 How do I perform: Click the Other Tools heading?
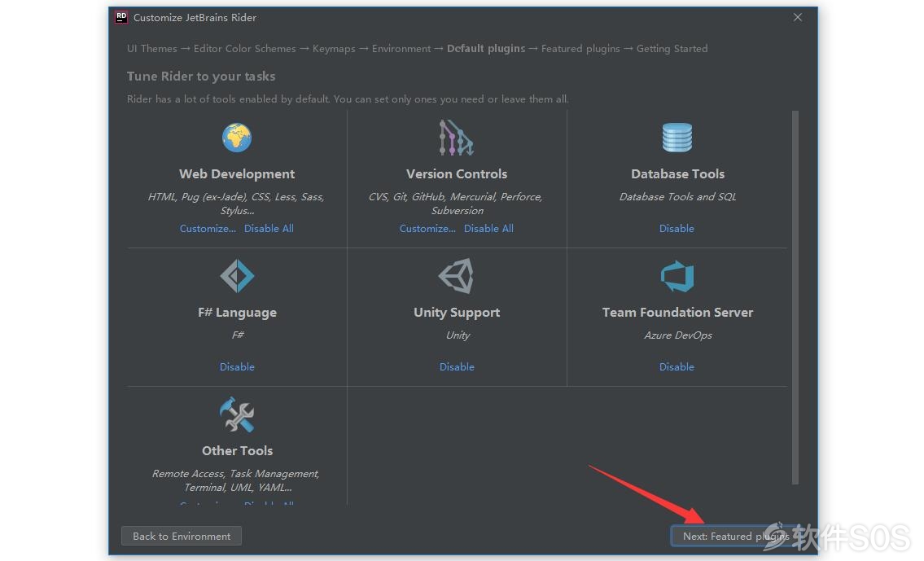click(x=237, y=451)
